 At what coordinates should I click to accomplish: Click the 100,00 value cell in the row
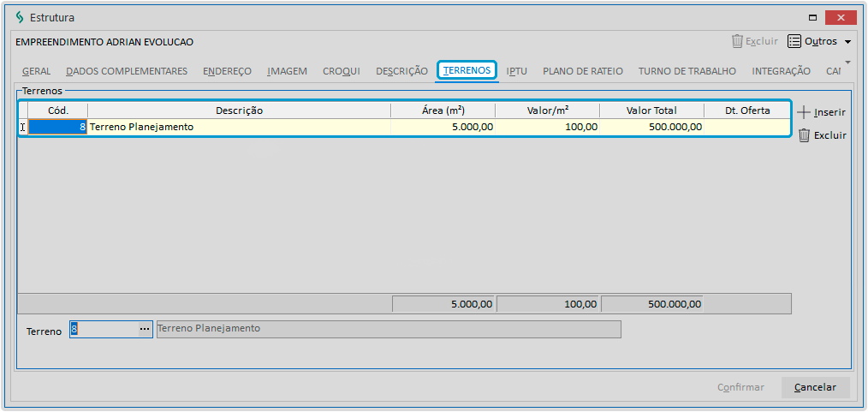click(x=548, y=128)
